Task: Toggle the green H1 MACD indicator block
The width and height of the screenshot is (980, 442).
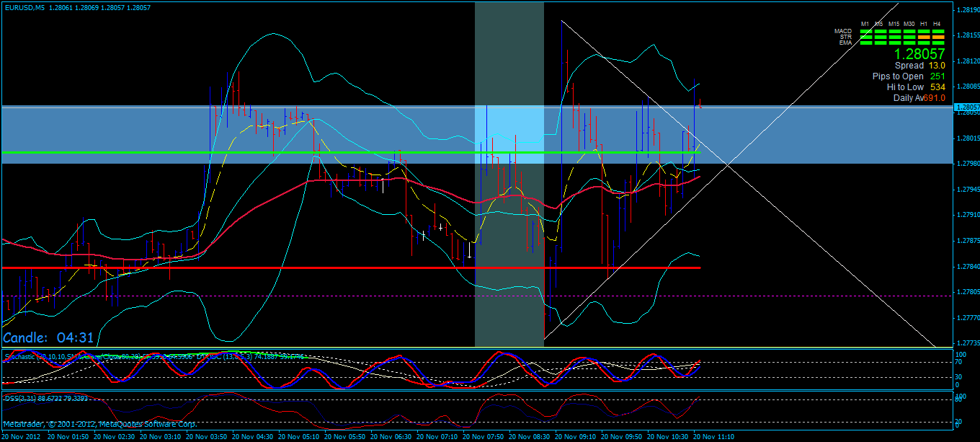Action: 925,31
